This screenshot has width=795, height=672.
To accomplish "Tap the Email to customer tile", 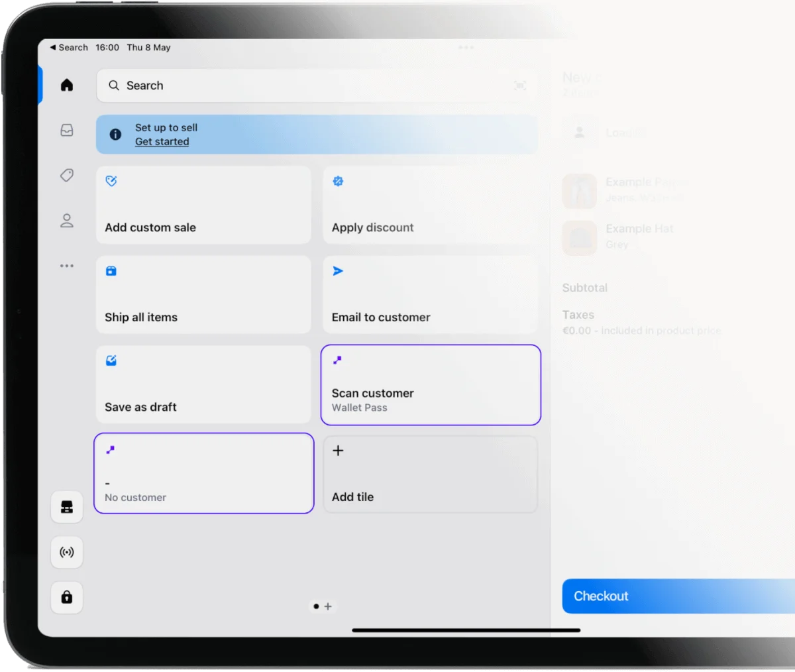I will (x=431, y=294).
